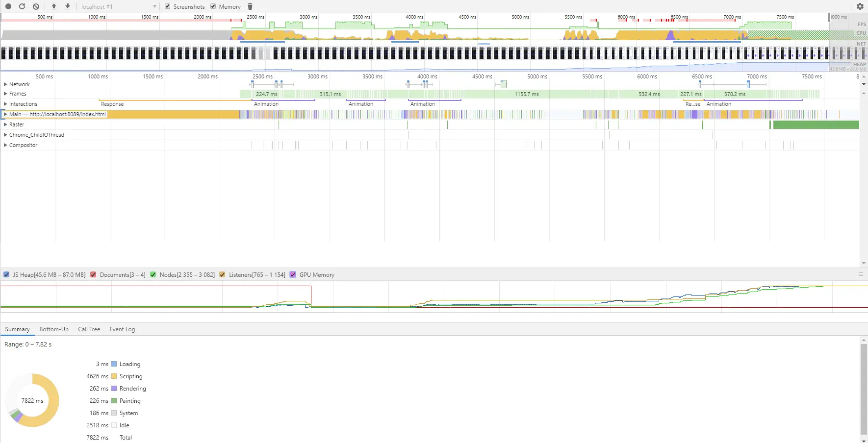The width and height of the screenshot is (868, 443).
Task: Switch to the Bottom-Up tab
Action: [54, 329]
